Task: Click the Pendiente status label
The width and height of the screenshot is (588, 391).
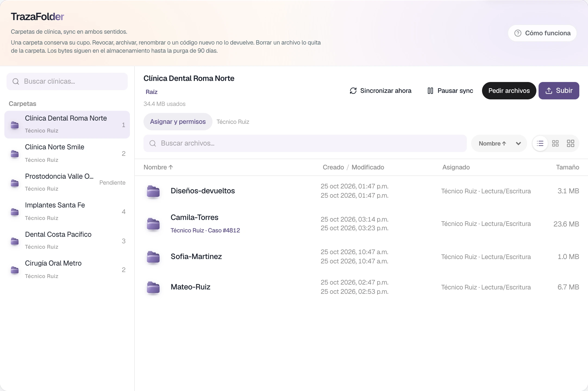Action: click(112, 183)
